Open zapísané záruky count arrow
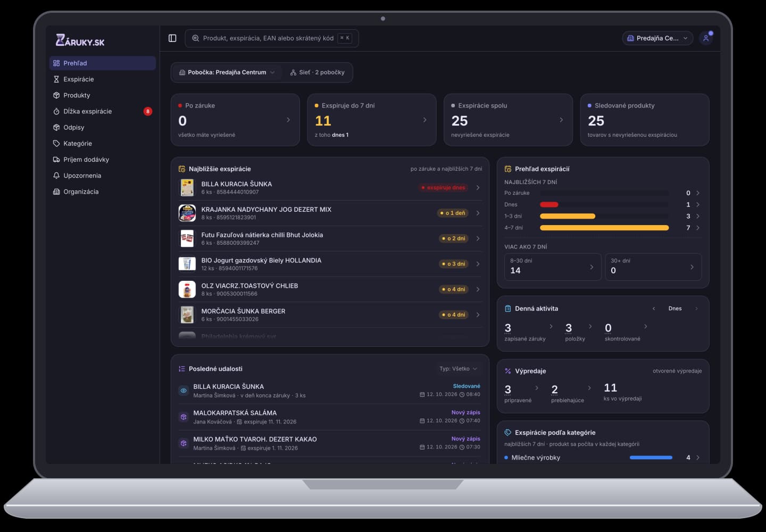766x532 pixels. [551, 327]
